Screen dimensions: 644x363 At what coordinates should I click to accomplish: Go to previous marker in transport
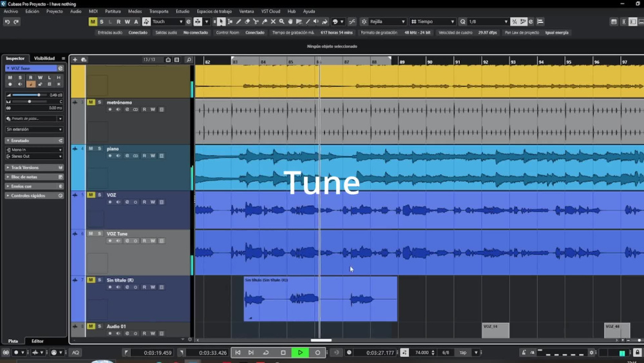pos(238,353)
